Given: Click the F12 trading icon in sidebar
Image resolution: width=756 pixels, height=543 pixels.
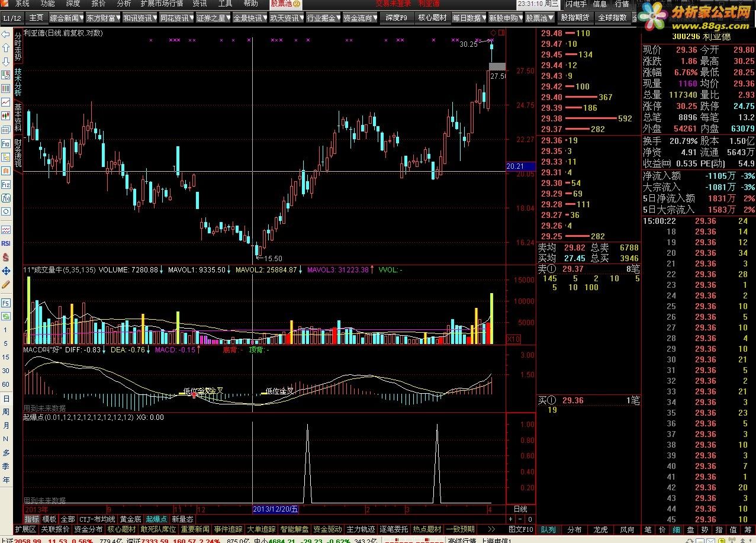Looking at the screenshot, I should coord(6,184).
